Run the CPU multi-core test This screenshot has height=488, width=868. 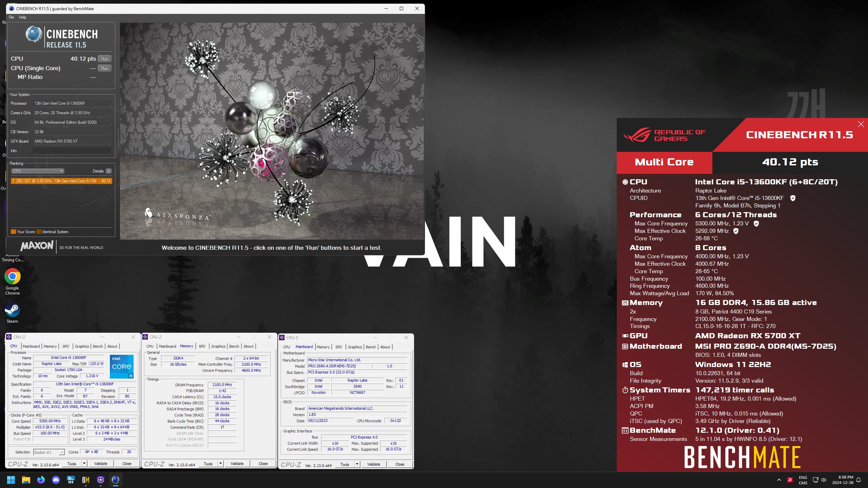[105, 59]
